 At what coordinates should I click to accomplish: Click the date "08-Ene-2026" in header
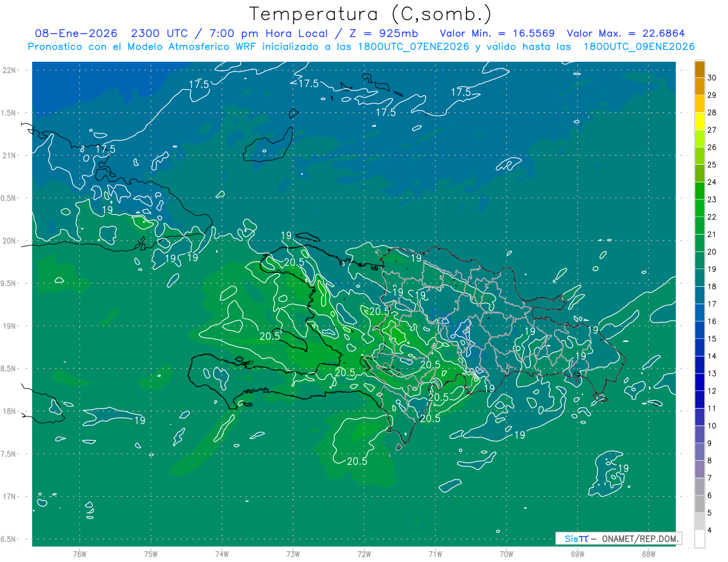(x=76, y=33)
